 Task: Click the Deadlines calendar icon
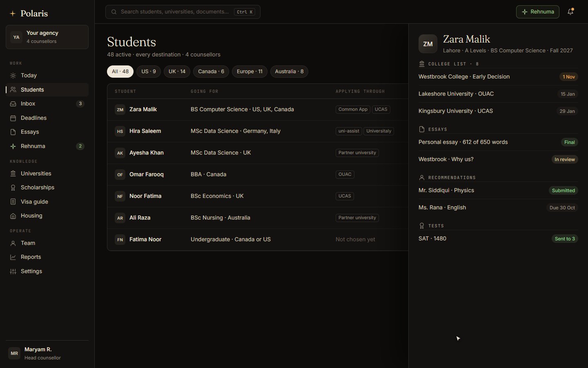point(13,118)
